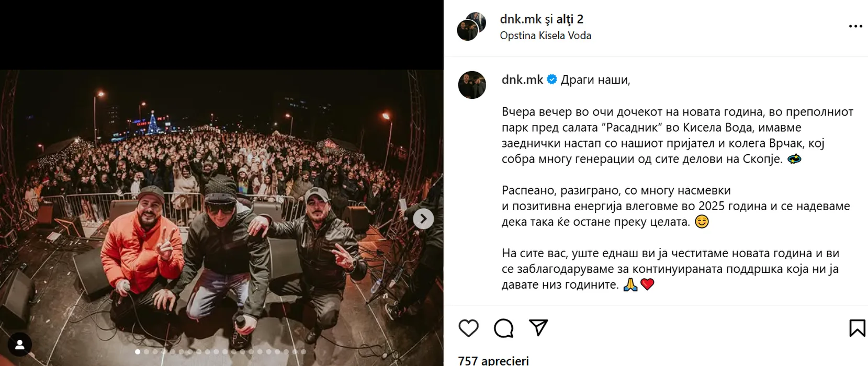Like the post with the heart icon
The height and width of the screenshot is (366, 868).
pyautogui.click(x=468, y=328)
